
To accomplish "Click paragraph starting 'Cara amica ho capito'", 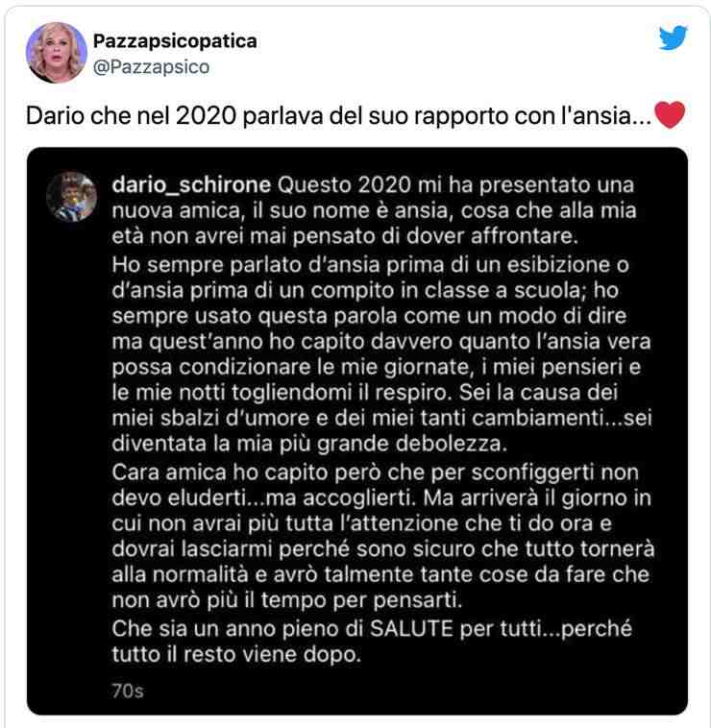I will [x=382, y=536].
